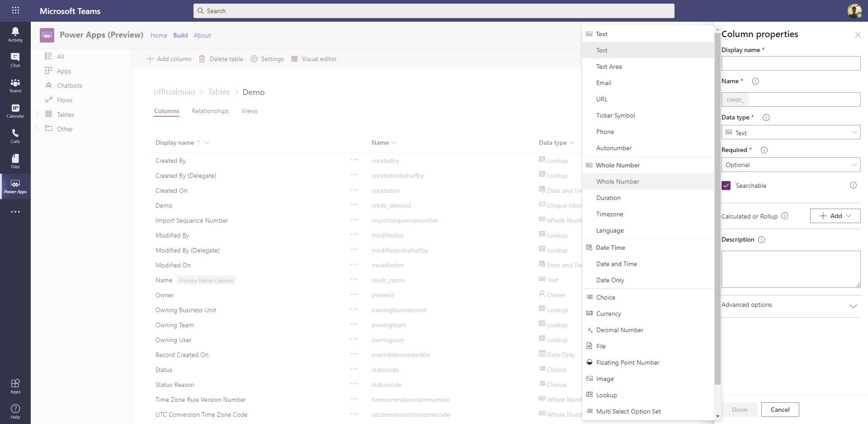
Task: Click the Power Apps logo icon
Action: click(x=47, y=35)
